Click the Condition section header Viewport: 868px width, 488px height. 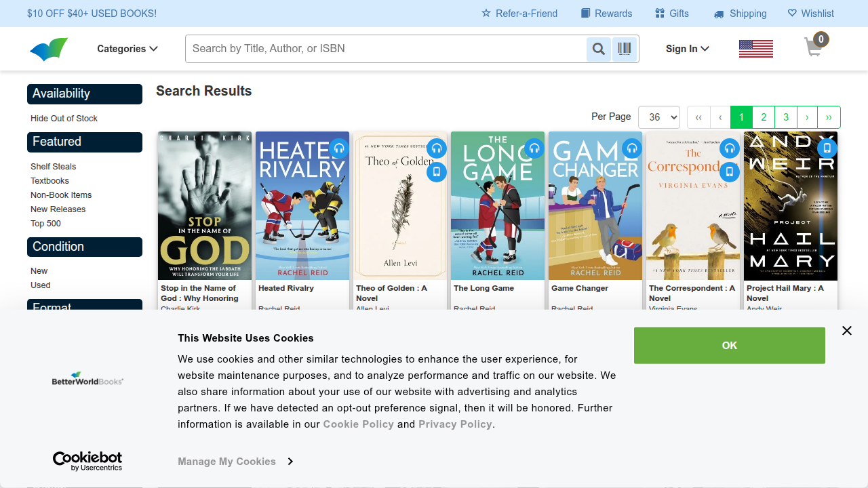(x=85, y=247)
